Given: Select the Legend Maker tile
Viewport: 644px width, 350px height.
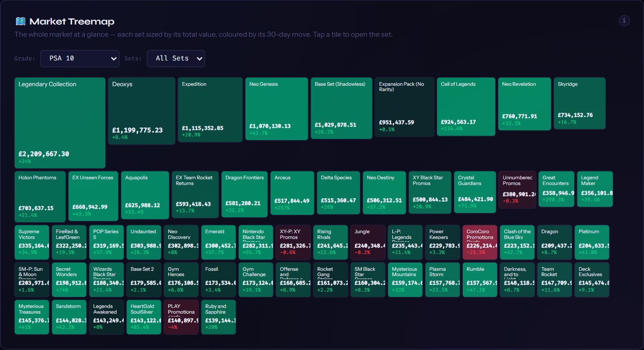Looking at the screenshot, I should coord(595,189).
